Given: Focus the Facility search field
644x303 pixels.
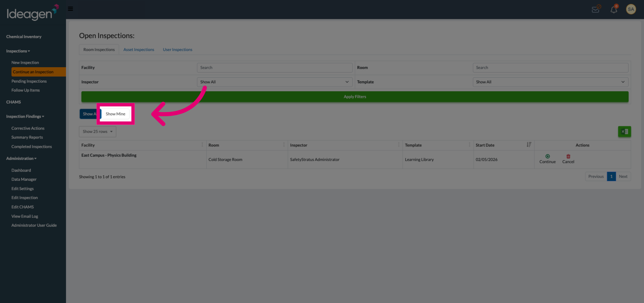Looking at the screenshot, I should pos(274,68).
